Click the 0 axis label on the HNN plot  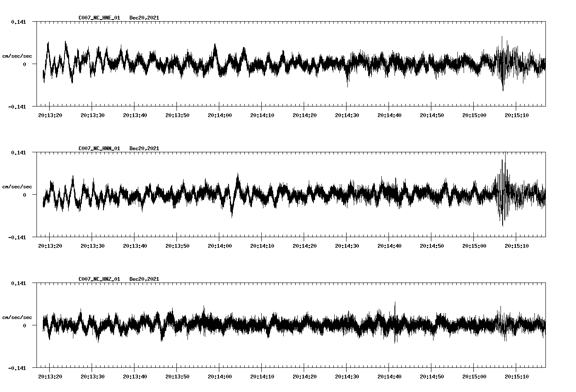coord(25,195)
